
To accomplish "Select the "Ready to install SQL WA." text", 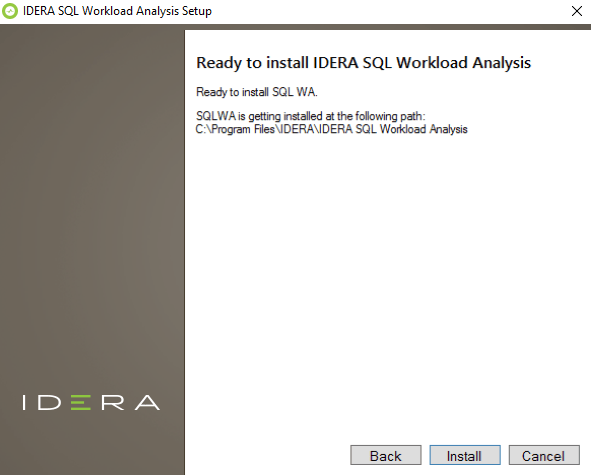I will pos(257,92).
